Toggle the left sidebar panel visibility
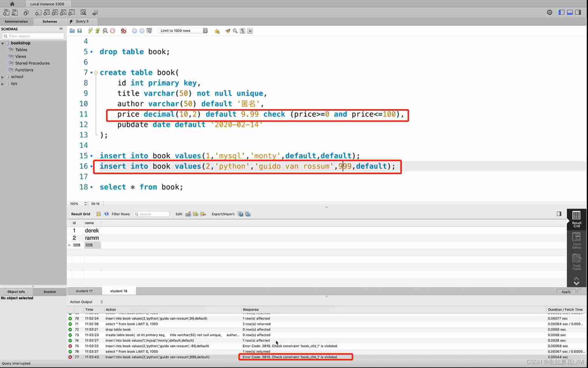 pos(562,12)
